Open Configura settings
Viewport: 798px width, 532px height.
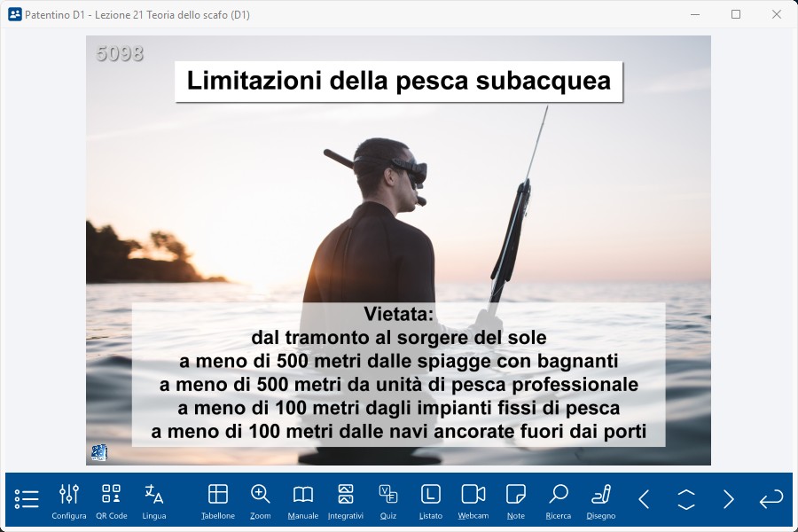coord(69,500)
